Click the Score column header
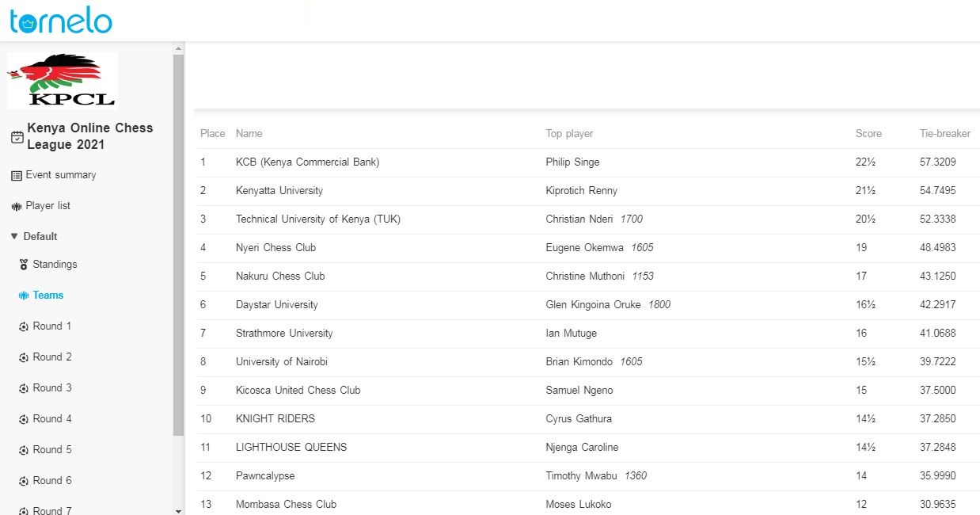Viewport: 980px width, 515px height. 868,134
